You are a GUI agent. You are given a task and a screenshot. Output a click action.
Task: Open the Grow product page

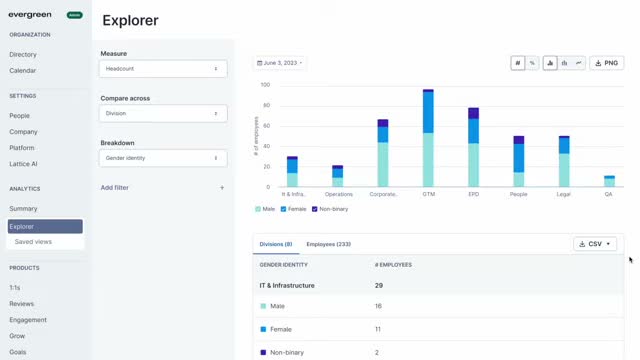17,336
